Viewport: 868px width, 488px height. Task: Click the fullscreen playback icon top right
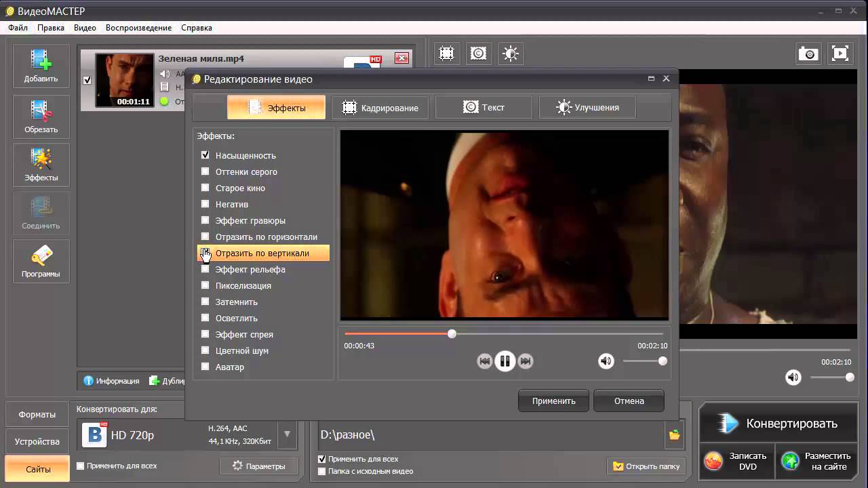pyautogui.click(x=840, y=54)
